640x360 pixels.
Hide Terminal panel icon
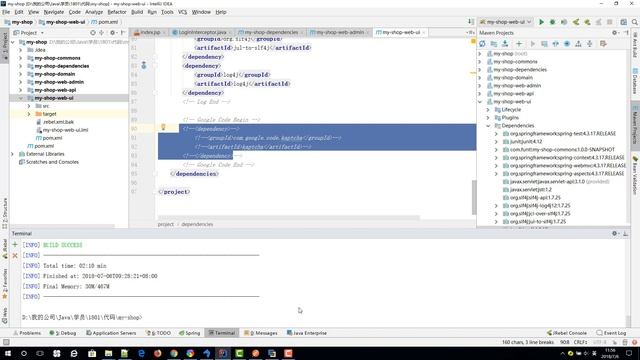coord(625,233)
